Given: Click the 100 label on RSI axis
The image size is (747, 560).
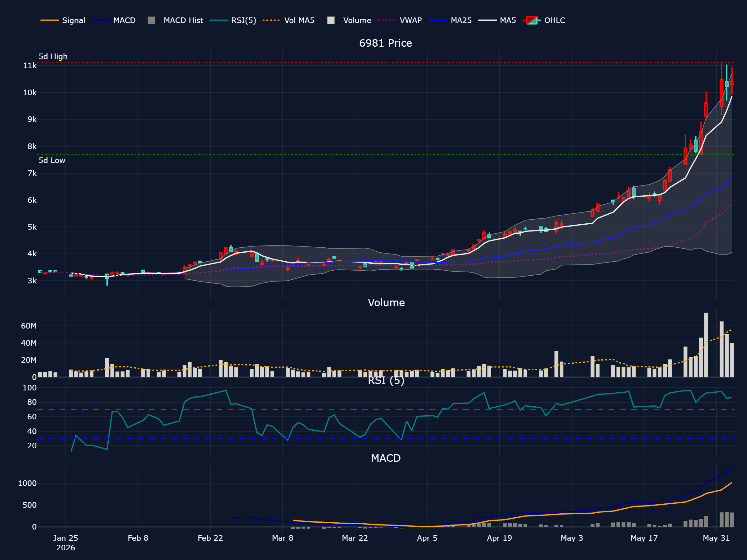Looking at the screenshot, I should (30, 388).
